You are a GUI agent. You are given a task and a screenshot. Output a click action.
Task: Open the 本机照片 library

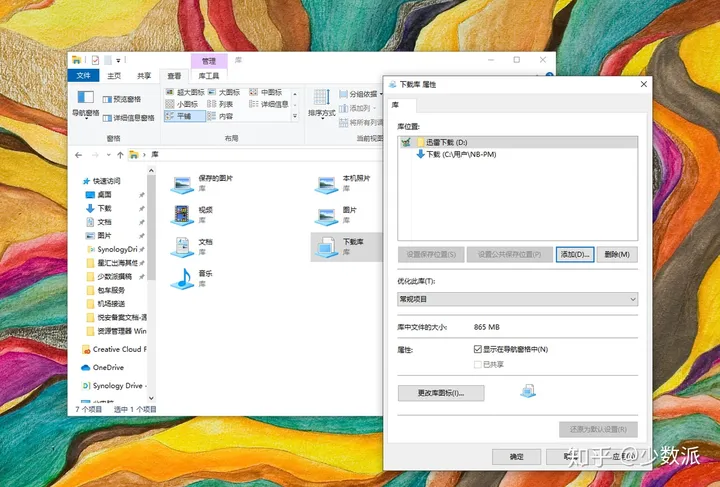click(x=343, y=184)
